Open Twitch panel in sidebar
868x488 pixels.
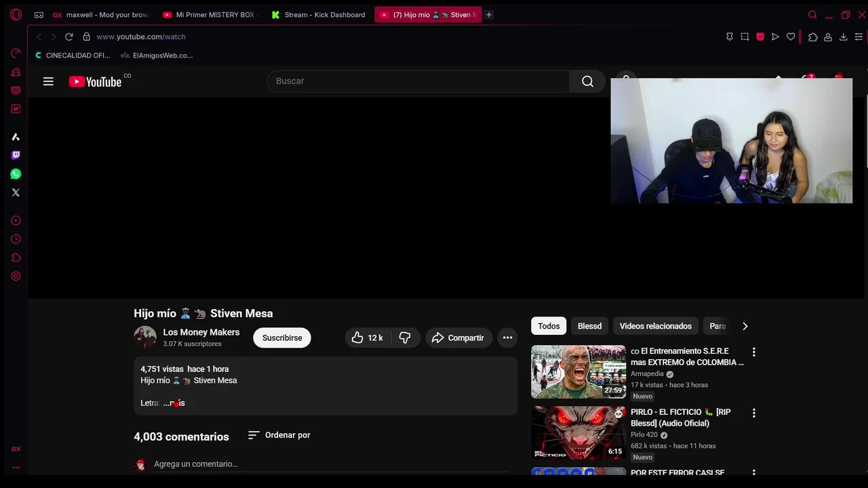[x=16, y=155]
